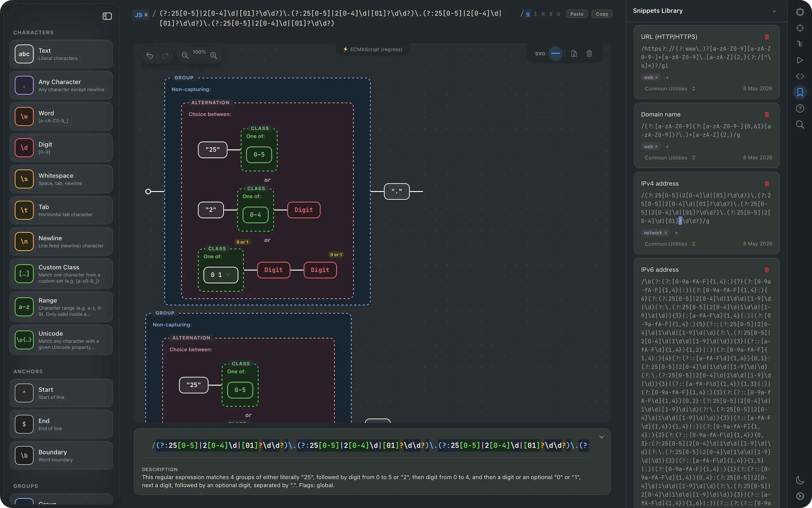Screen dimensions: 812x508
Task: Open the AI assistant flower icon
Action: pos(800,12)
